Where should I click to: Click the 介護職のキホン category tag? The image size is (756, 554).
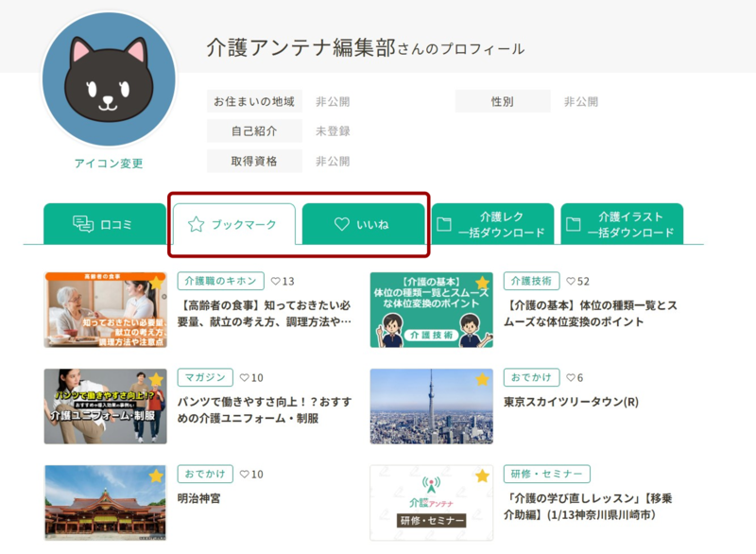point(219,281)
